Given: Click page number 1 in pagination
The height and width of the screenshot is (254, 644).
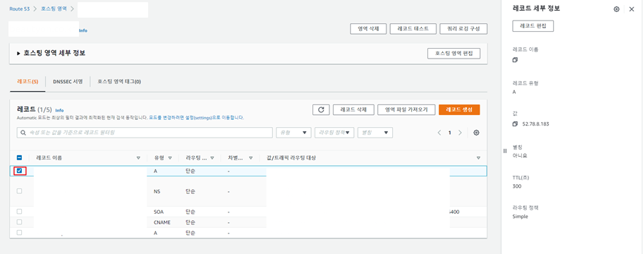Looking at the screenshot, I should tap(450, 133).
